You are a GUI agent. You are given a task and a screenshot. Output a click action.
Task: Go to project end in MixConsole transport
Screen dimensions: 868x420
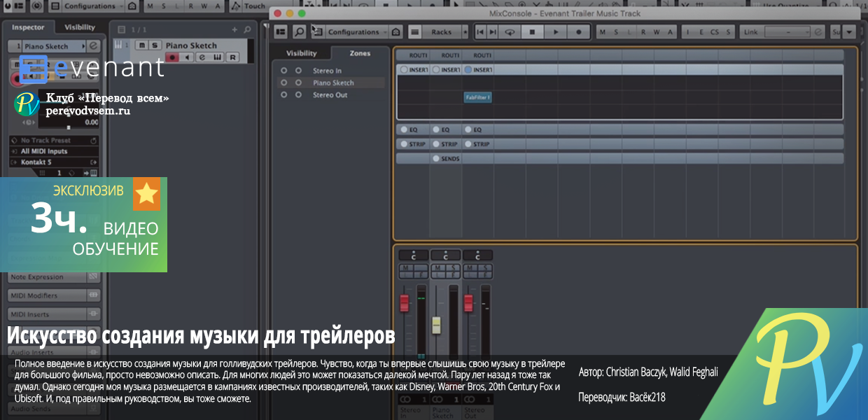tap(493, 31)
